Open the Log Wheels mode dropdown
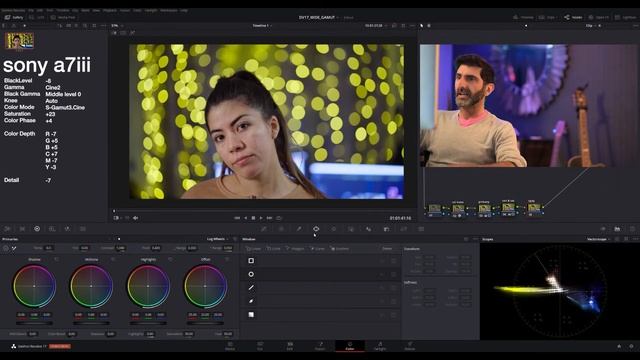This screenshot has width=640, height=360. (218, 239)
